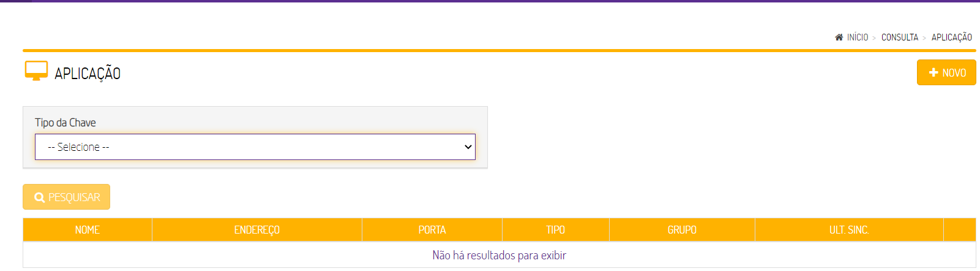Click the Tipo da Chave field label

(65, 123)
